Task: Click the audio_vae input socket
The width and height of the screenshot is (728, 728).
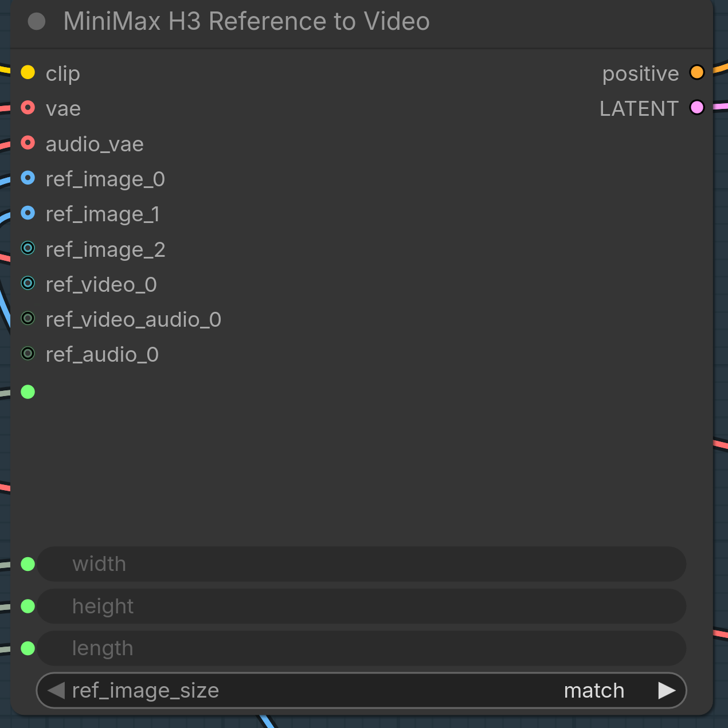Action: pyautogui.click(x=28, y=143)
